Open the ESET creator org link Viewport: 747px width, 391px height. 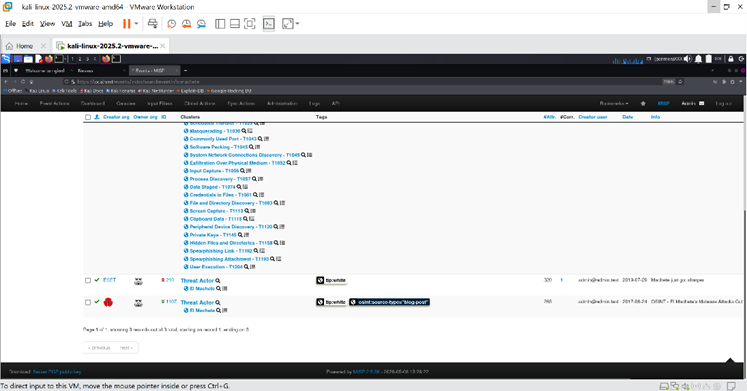110,280
